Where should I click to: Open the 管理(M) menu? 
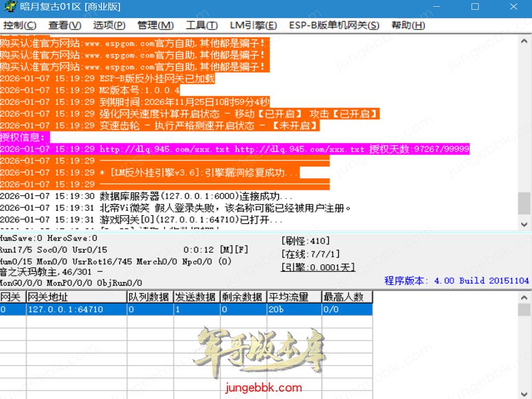(x=155, y=25)
